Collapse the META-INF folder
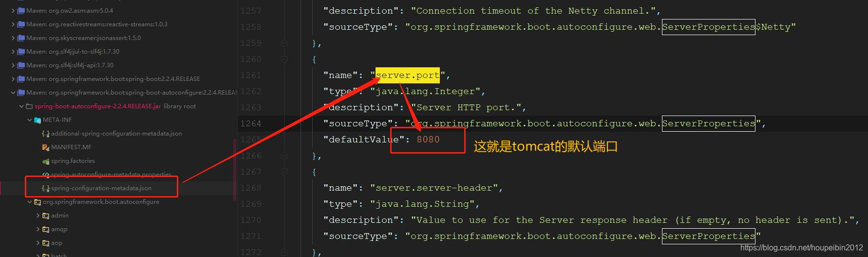 [x=30, y=119]
